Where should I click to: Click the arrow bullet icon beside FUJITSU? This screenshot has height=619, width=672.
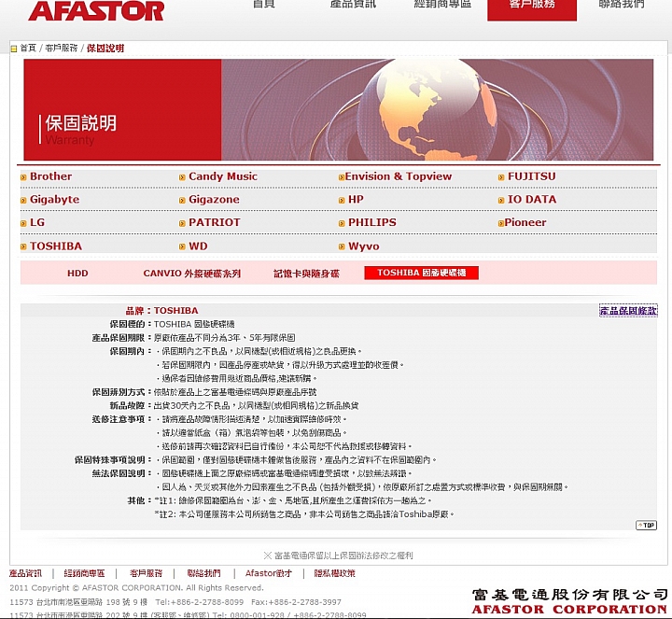pos(501,177)
